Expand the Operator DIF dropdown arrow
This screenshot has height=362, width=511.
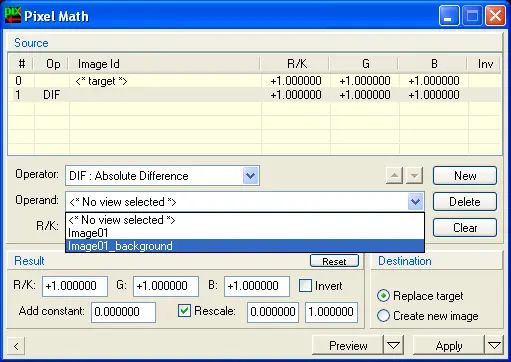coord(250,176)
